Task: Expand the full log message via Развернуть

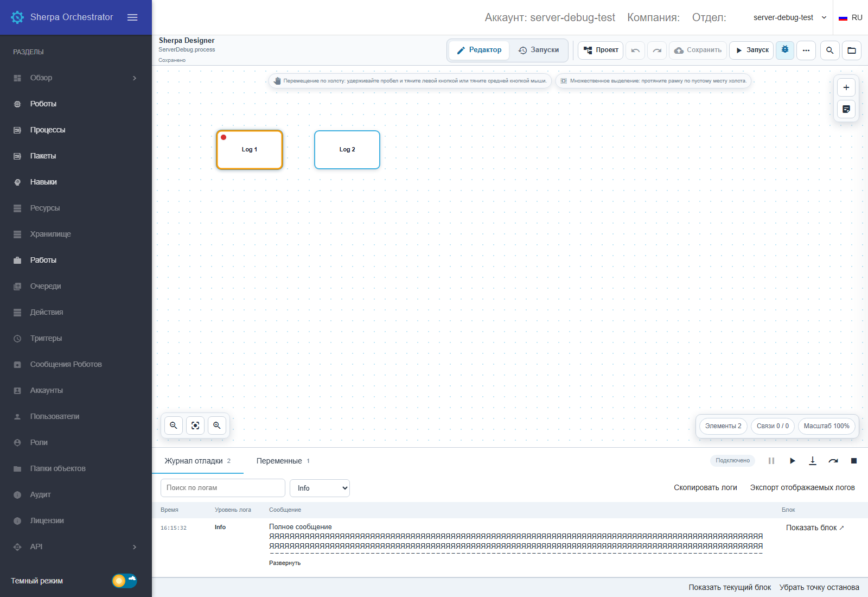Action: [285, 563]
